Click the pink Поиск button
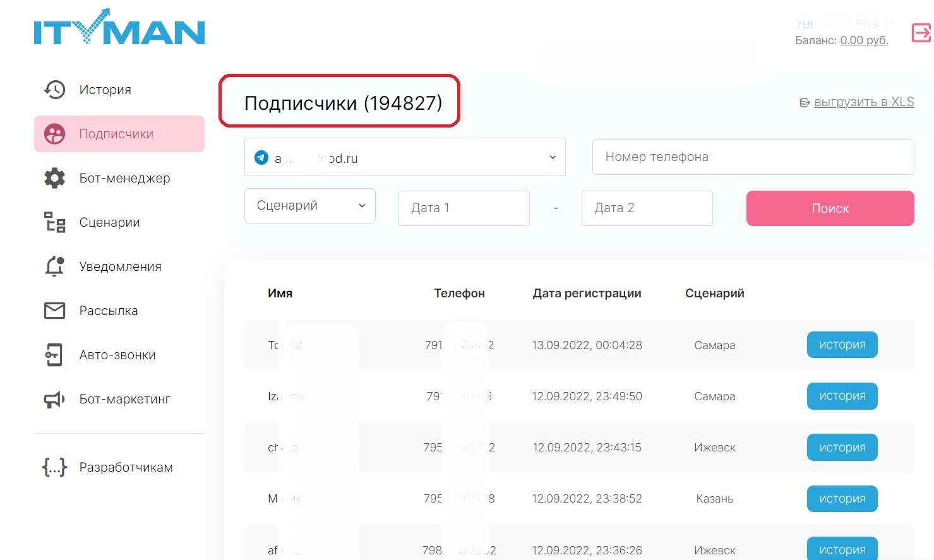The height and width of the screenshot is (560, 934). (830, 208)
